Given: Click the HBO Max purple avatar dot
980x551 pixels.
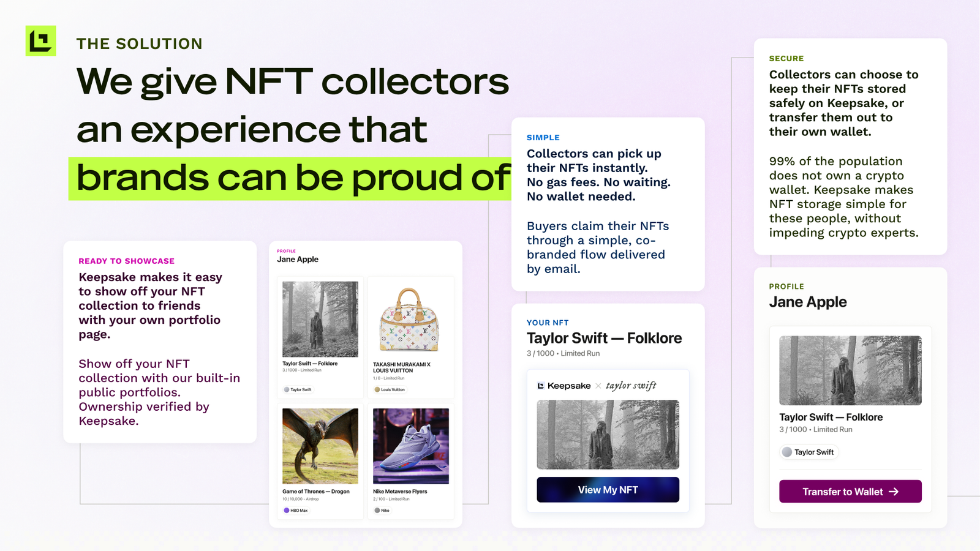Looking at the screenshot, I should [286, 510].
